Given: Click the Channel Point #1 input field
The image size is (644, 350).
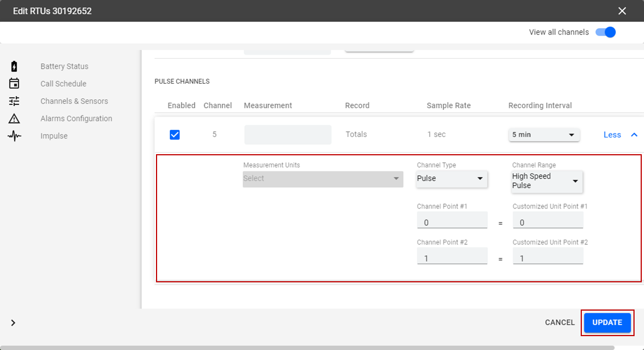Looking at the screenshot, I should (452, 222).
